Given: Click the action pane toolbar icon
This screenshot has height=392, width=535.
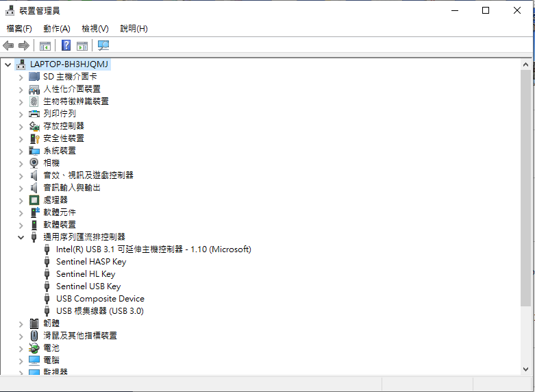Looking at the screenshot, I should tap(82, 45).
